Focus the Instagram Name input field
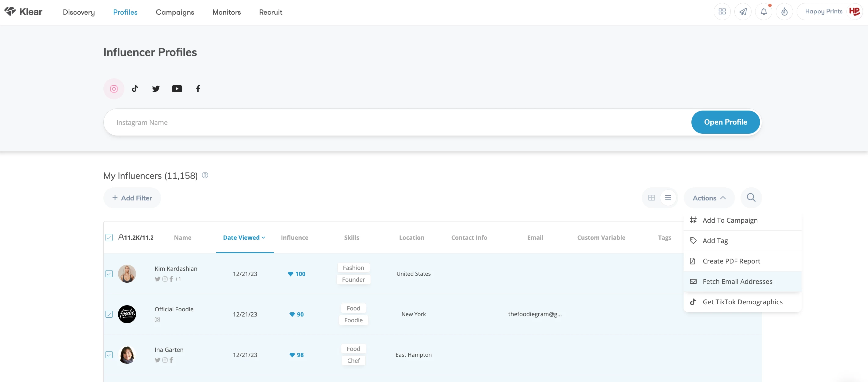The height and width of the screenshot is (382, 868). click(x=398, y=122)
